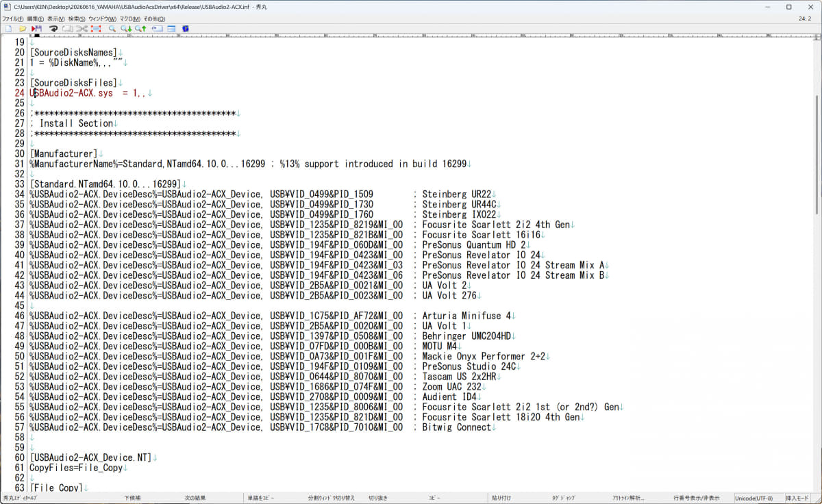Open help with the blue question mark icon
The width and height of the screenshot is (822, 504).
click(186, 29)
